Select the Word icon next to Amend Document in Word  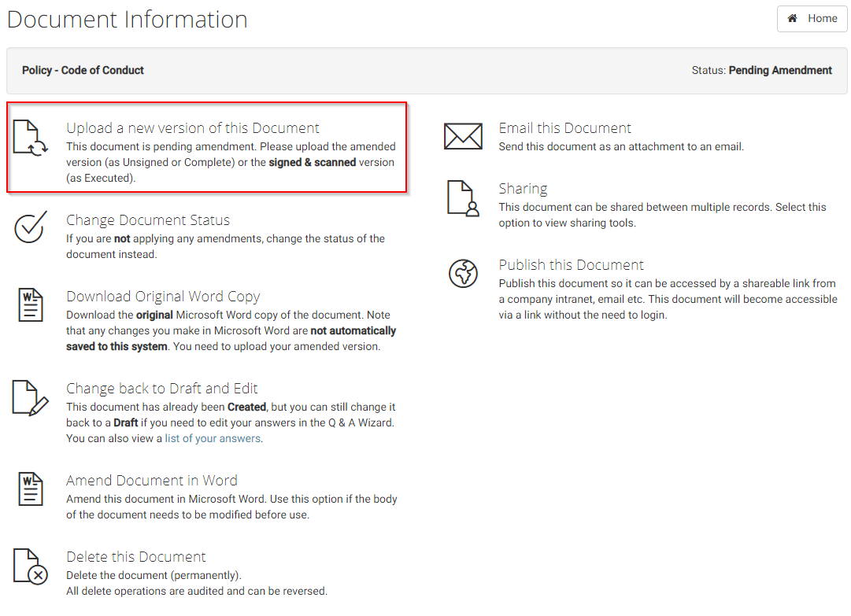(30, 489)
